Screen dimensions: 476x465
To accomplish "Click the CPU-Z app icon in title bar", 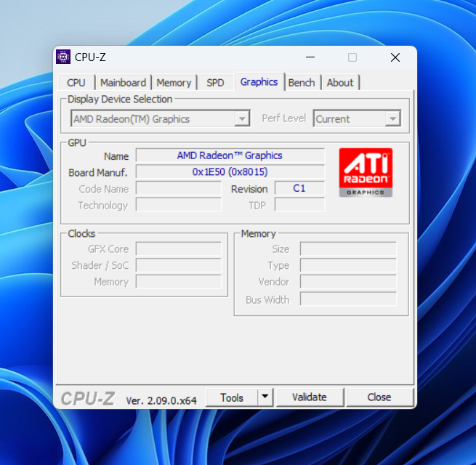I will tap(63, 57).
